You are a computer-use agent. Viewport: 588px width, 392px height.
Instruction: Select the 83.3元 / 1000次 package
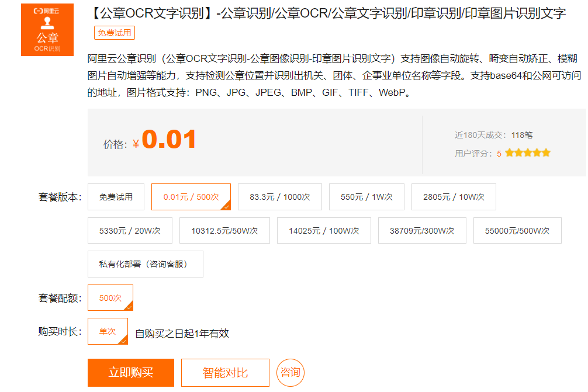(x=280, y=197)
